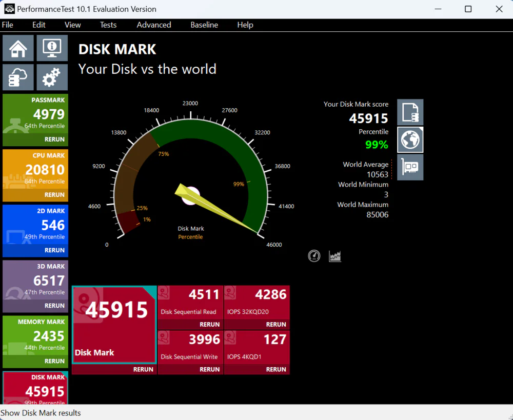Click the World Maximum 85006 value
Image resolution: width=513 pixels, height=420 pixels.
(378, 214)
